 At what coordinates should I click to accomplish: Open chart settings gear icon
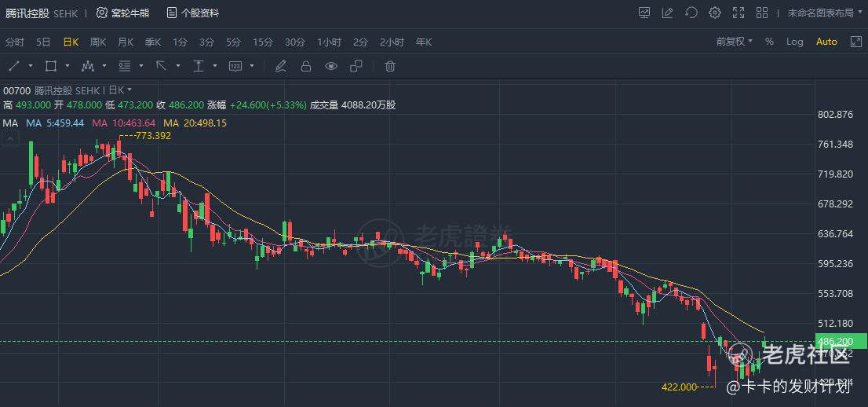coord(715,13)
